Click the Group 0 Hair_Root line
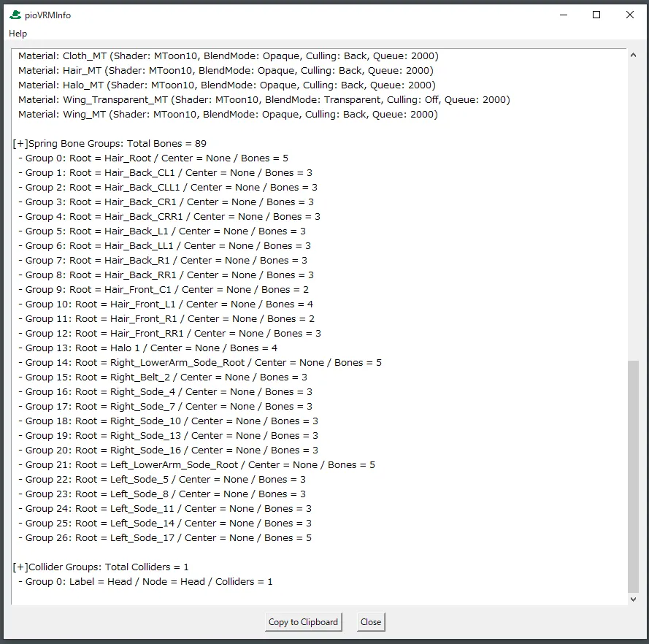The image size is (649, 644). point(153,158)
